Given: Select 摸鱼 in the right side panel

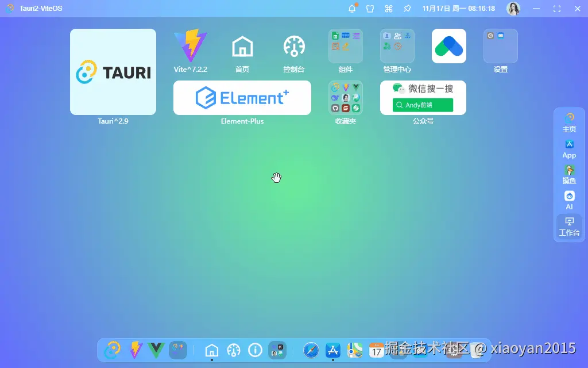Looking at the screenshot, I should click(x=569, y=175).
